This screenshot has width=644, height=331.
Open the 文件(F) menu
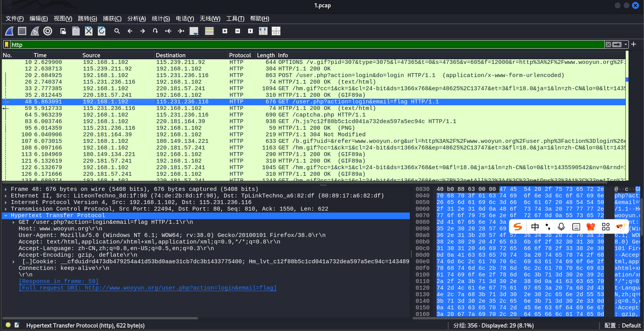click(15, 19)
